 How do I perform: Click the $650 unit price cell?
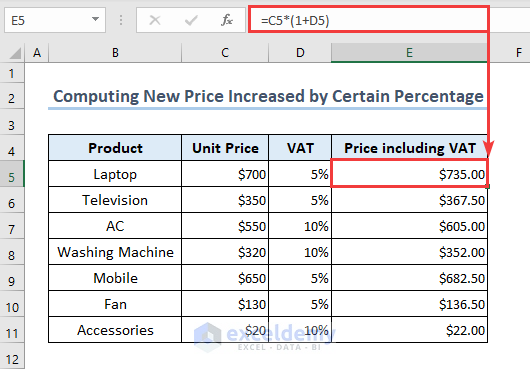click(x=225, y=278)
